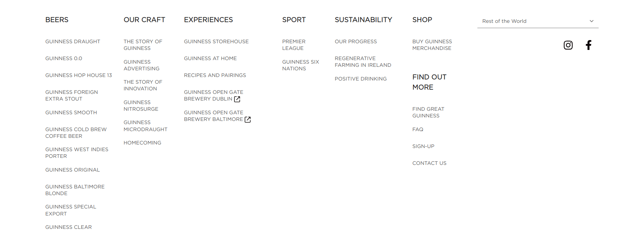Screen dimensions: 644x251
Task: Click external-link icon beside Brewery Baltimore
Action: 248,120
